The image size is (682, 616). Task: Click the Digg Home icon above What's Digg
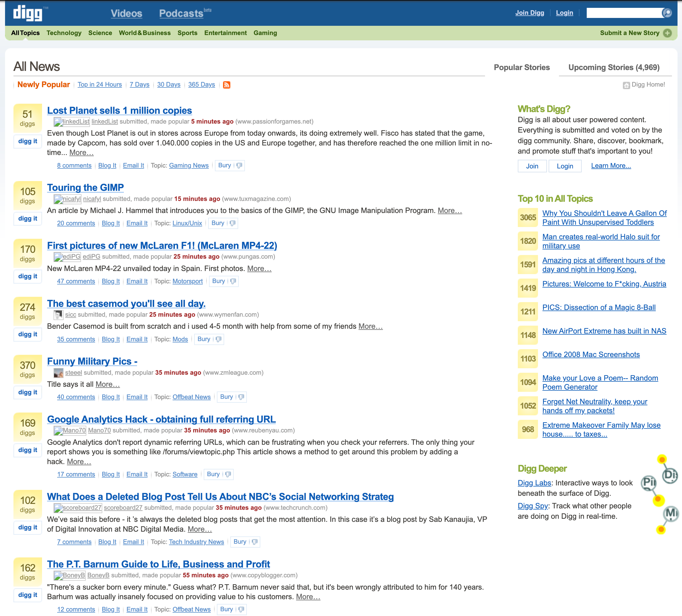click(x=627, y=85)
